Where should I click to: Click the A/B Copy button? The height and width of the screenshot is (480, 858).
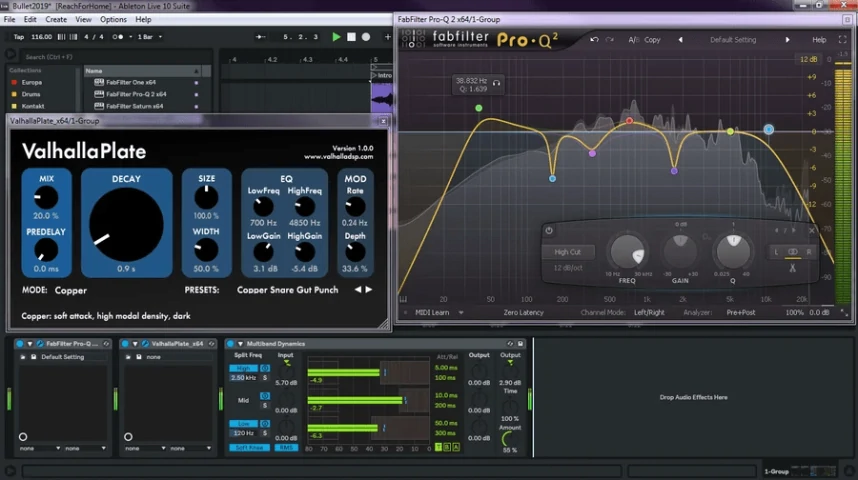pyautogui.click(x=652, y=39)
